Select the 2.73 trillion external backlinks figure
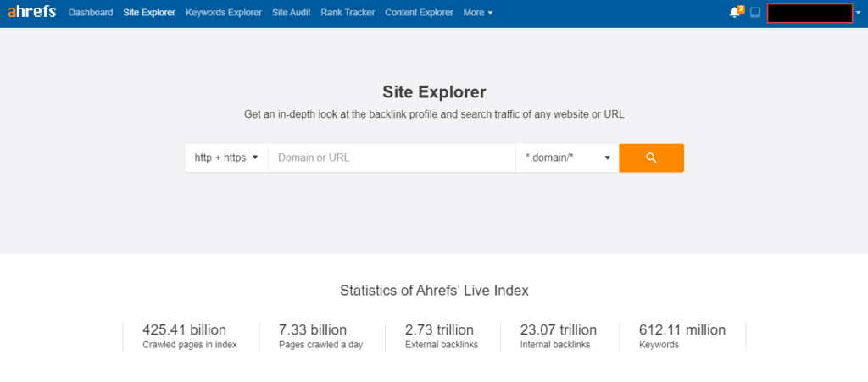 pos(439,330)
